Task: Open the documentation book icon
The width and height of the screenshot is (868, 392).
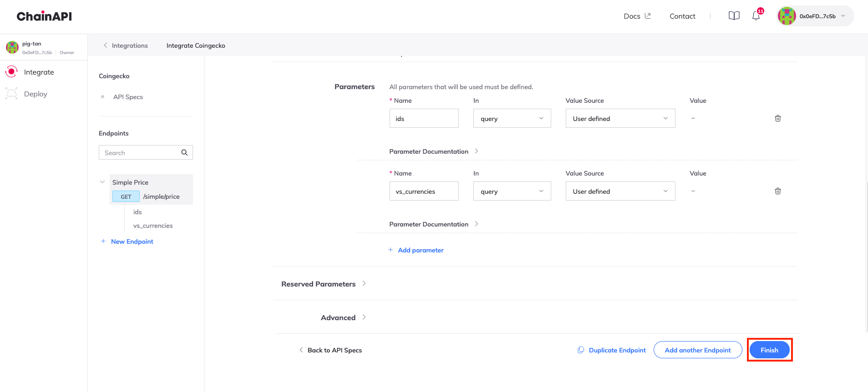Action: 734,16
